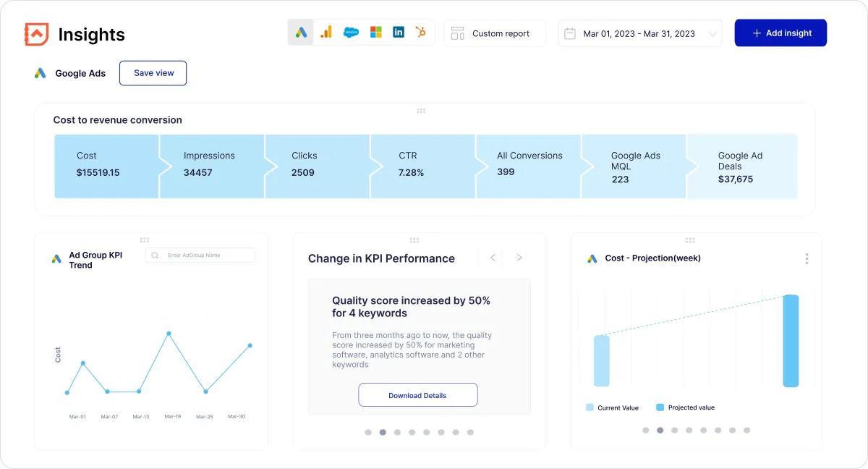Click the search icon in AdGroup field
The image size is (868, 469).
[x=156, y=255]
